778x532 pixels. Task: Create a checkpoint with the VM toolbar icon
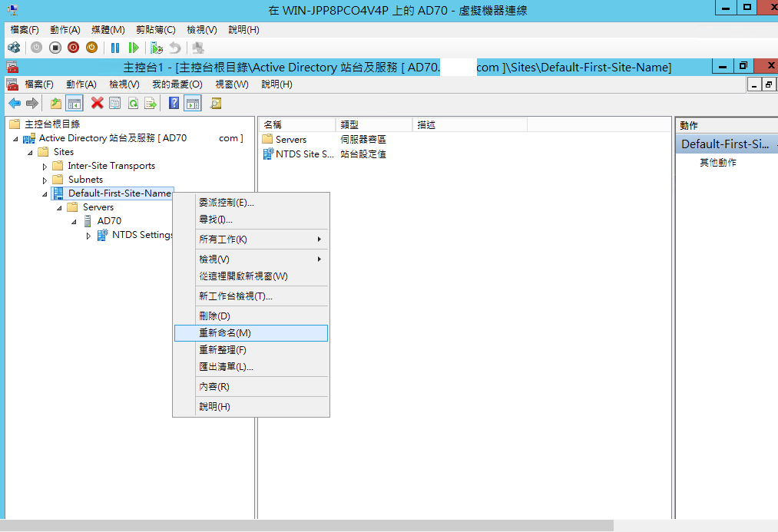tap(157, 48)
